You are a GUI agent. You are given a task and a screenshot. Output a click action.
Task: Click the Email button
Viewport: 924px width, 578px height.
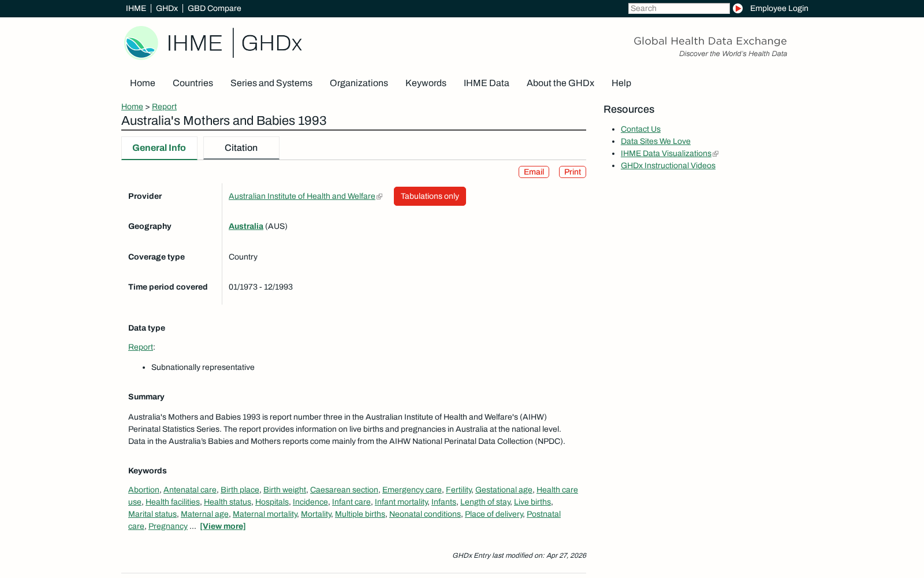pyautogui.click(x=534, y=172)
